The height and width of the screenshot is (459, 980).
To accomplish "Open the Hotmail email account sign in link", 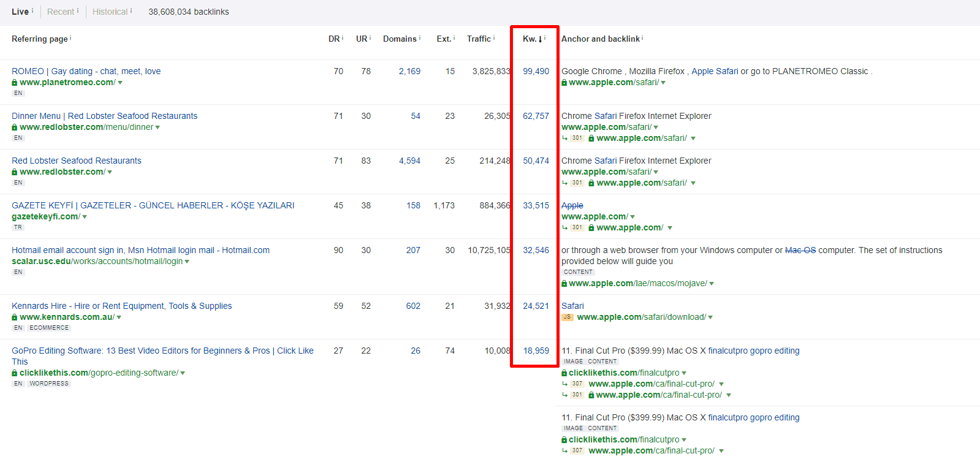I will coord(140,250).
